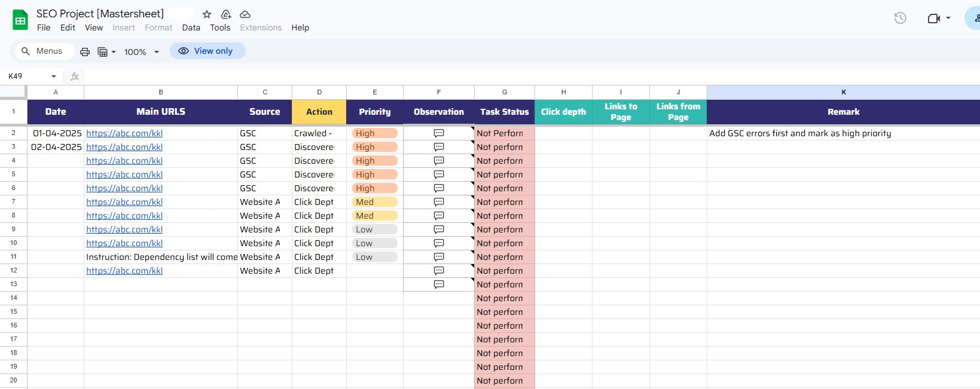Open the comment icon in row 8
This screenshot has height=389, width=980.
[439, 216]
